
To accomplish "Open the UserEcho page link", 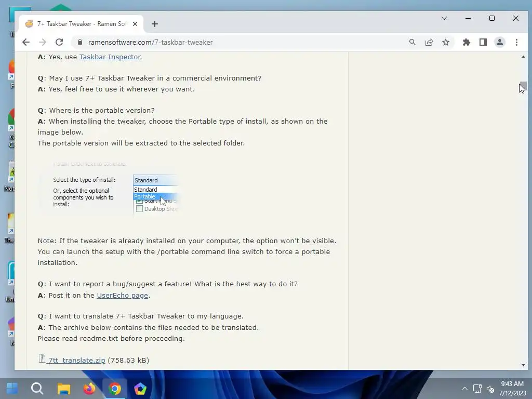I will [x=123, y=295].
